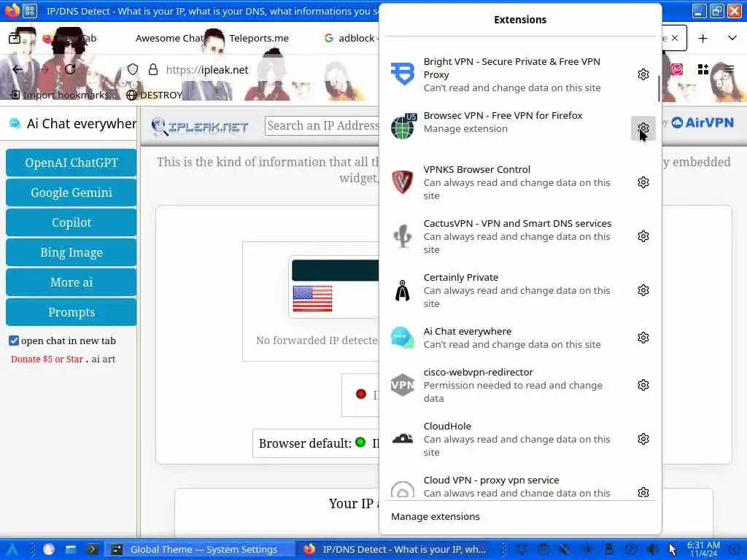747x560 pixels.
Task: Click the extensions panel scrollbar
Action: 659,88
